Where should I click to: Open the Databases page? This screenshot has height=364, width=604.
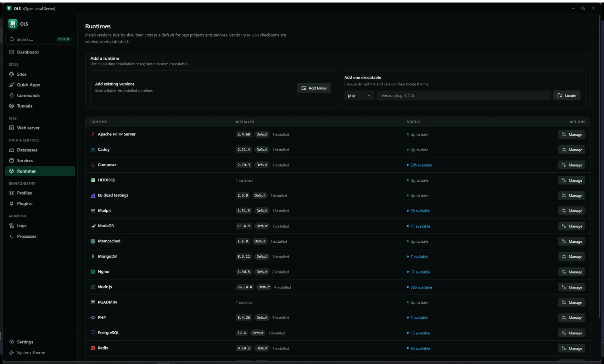(40, 150)
